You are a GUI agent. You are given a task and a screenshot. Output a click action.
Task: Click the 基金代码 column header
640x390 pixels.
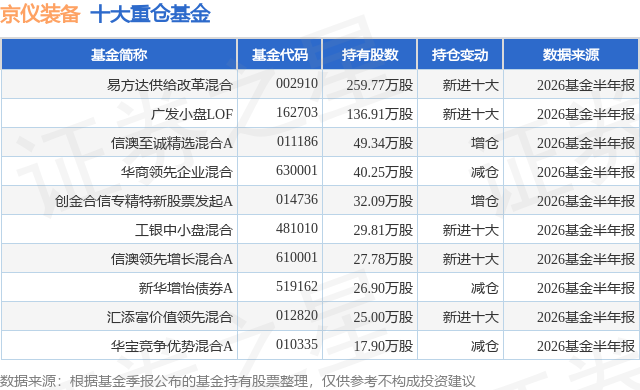280,55
